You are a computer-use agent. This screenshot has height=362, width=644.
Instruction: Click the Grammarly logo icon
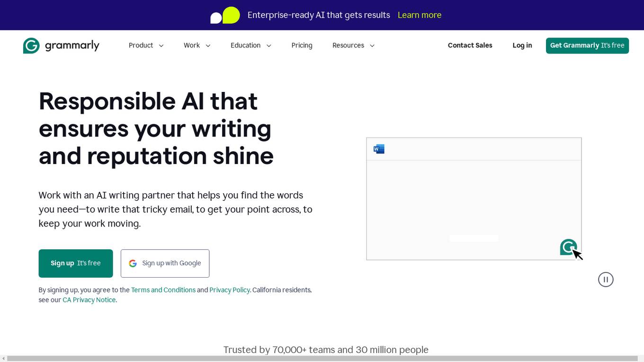pyautogui.click(x=31, y=45)
